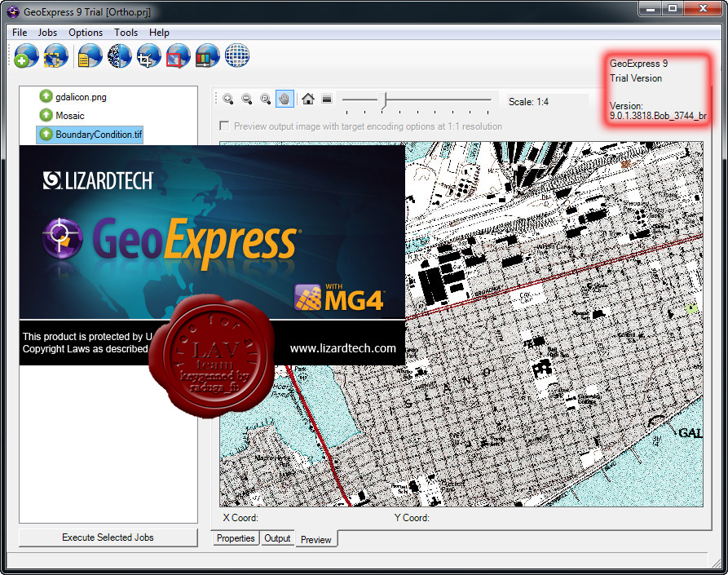Click the Y Coord label

click(x=412, y=517)
